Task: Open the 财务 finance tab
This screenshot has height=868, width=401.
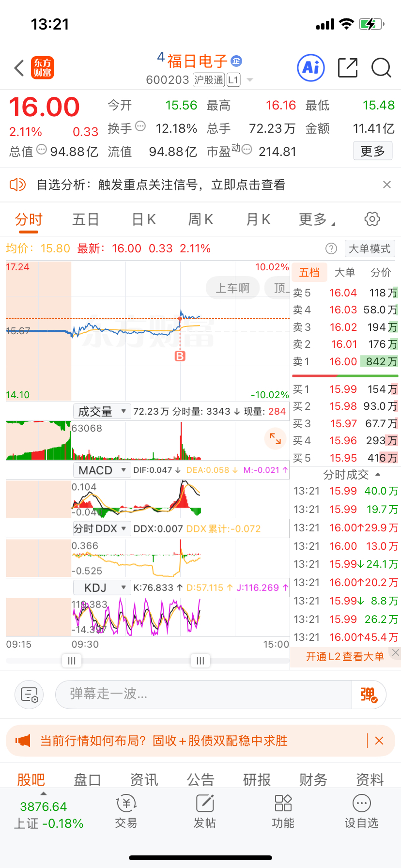Action: click(313, 779)
